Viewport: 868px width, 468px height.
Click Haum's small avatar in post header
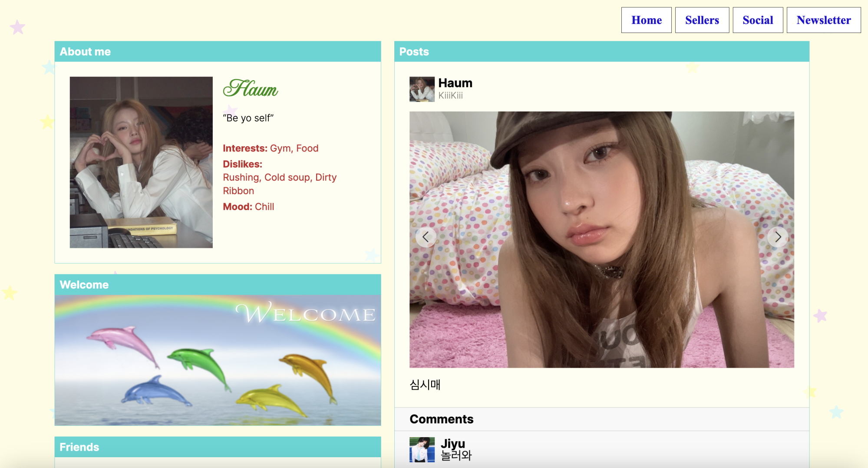coord(422,89)
